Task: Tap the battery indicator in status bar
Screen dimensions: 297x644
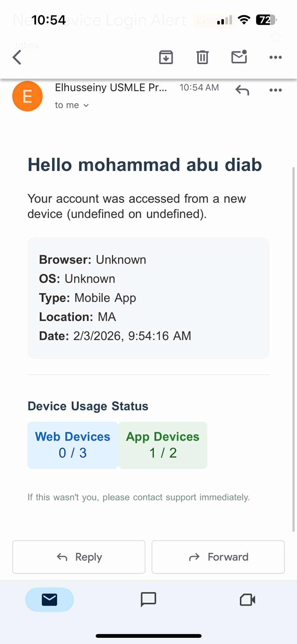Action: 266,20
